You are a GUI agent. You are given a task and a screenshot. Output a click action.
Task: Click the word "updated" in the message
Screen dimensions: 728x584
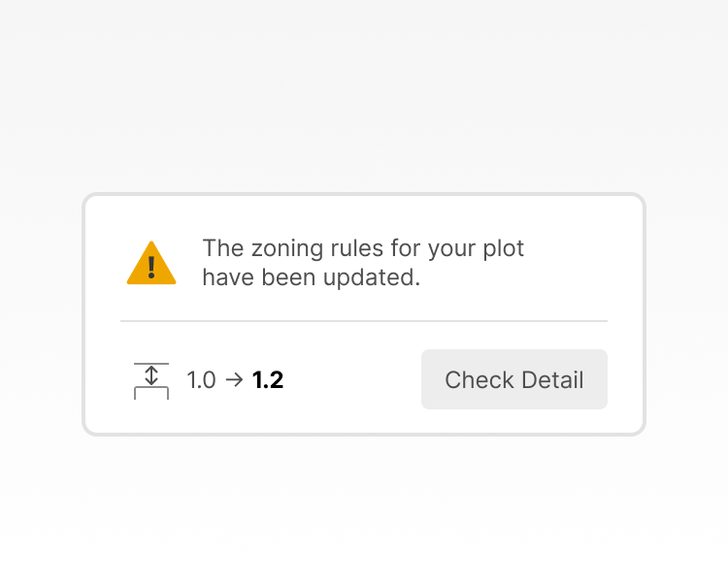pyautogui.click(x=369, y=278)
